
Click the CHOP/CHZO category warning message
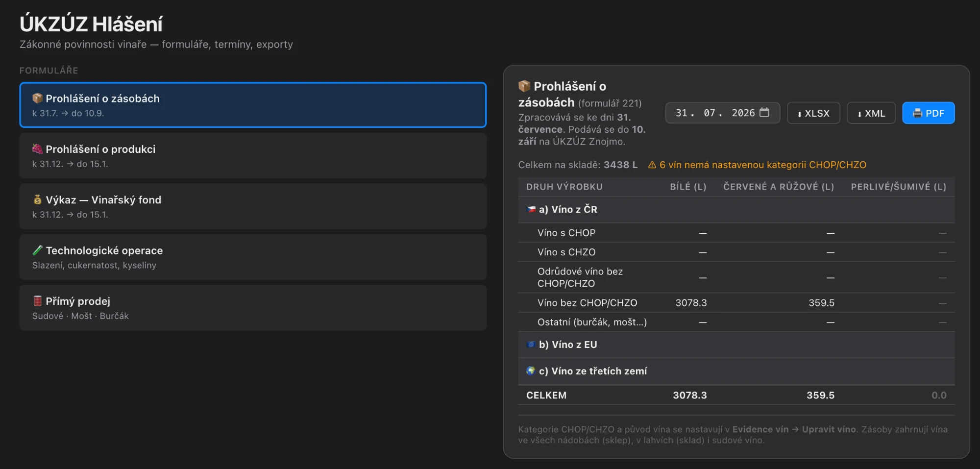(757, 165)
